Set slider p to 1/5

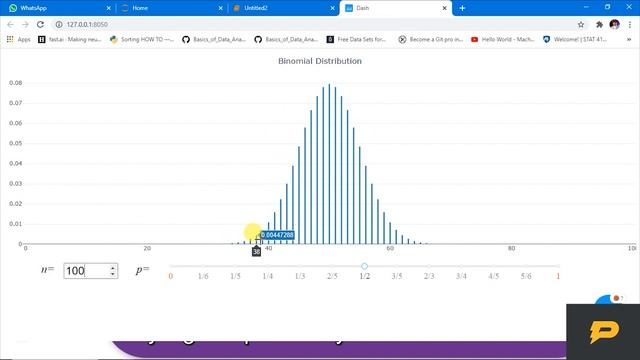click(236, 276)
